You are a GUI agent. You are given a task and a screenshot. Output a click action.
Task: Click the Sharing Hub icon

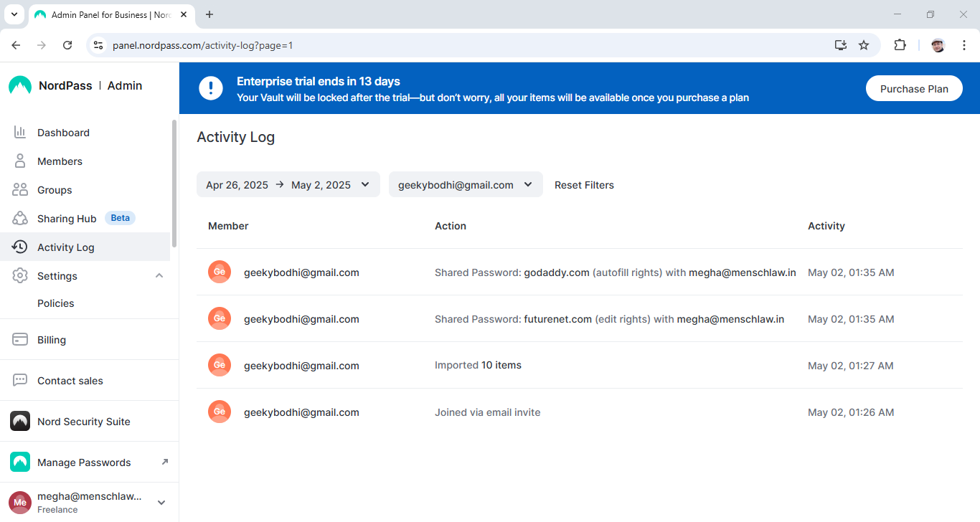tap(20, 219)
